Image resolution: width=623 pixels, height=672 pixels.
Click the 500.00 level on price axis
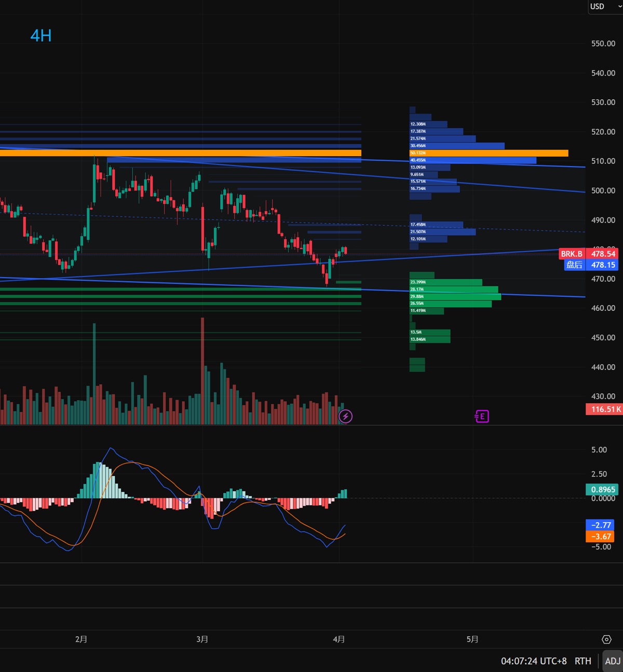coord(603,190)
